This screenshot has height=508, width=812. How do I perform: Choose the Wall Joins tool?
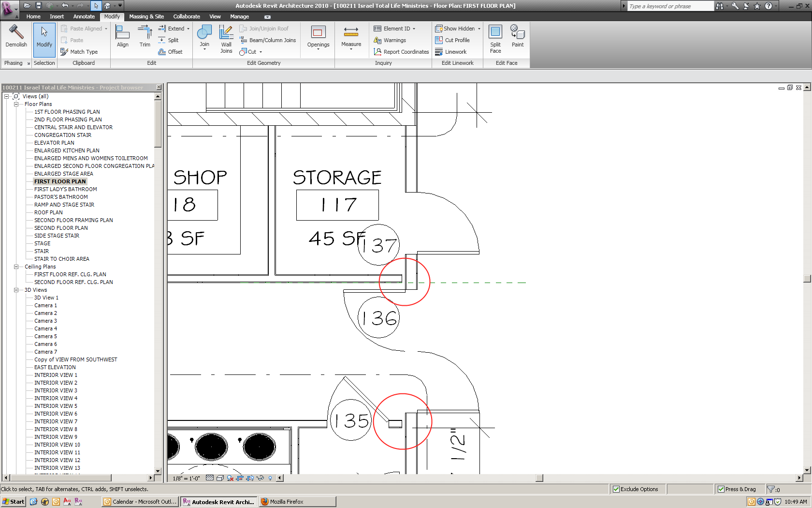click(x=226, y=39)
